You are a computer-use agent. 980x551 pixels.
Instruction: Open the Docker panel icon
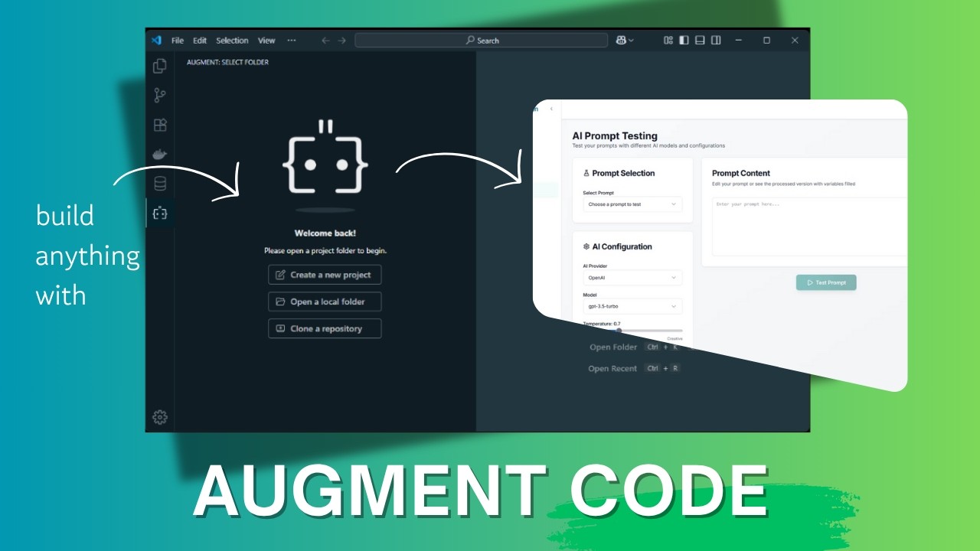coord(160,155)
